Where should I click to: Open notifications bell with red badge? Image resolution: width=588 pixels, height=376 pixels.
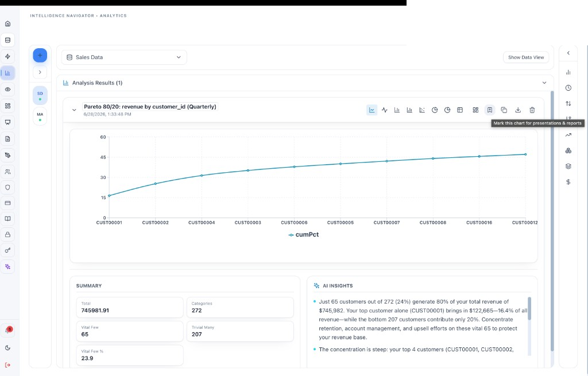pyautogui.click(x=7, y=330)
